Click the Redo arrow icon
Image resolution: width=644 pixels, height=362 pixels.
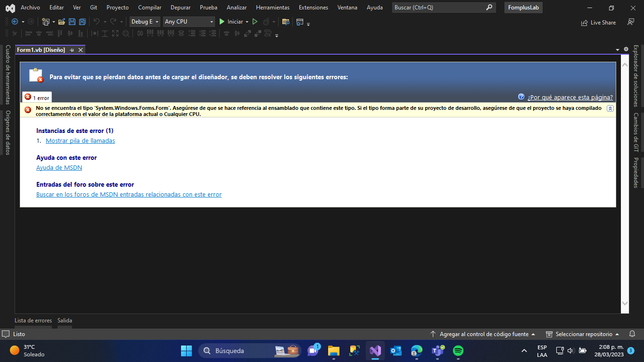pos(113,22)
